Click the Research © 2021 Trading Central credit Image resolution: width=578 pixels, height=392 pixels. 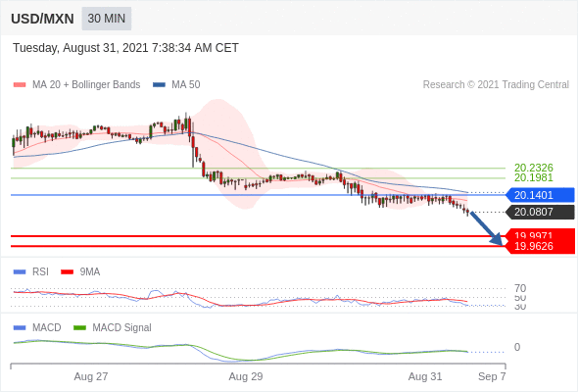[x=496, y=85]
